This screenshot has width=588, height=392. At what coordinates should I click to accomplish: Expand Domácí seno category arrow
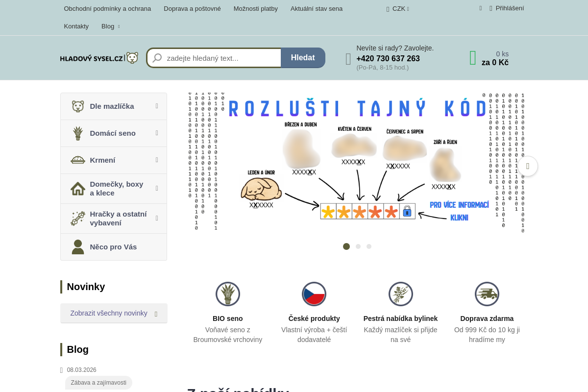pos(157,133)
